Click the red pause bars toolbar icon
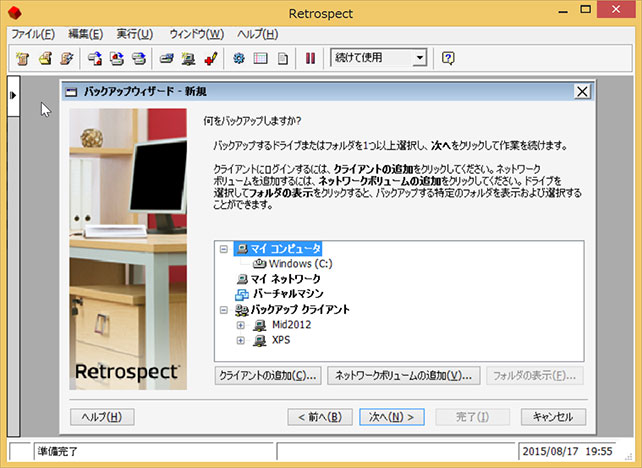This screenshot has width=642, height=468. pyautogui.click(x=310, y=58)
